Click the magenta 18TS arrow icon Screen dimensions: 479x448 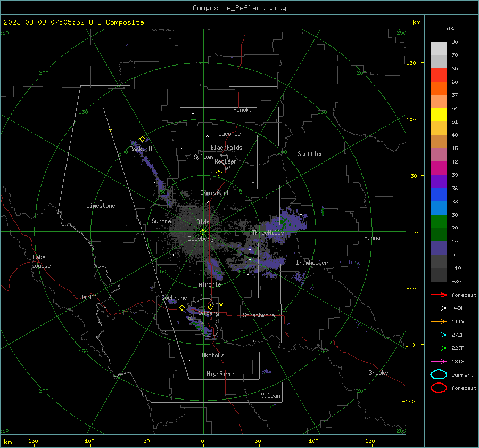coord(439,362)
